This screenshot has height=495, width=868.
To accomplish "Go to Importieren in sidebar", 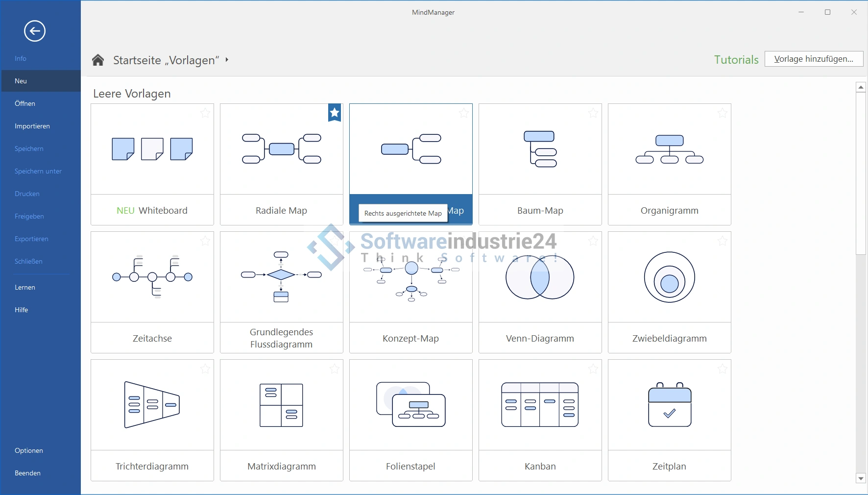I will click(32, 126).
